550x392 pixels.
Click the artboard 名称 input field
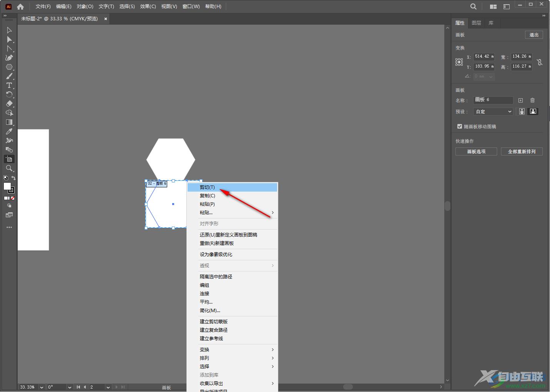494,100
